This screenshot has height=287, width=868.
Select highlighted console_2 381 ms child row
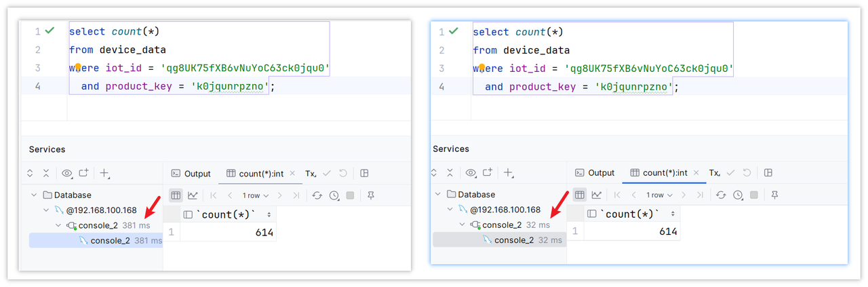point(96,241)
